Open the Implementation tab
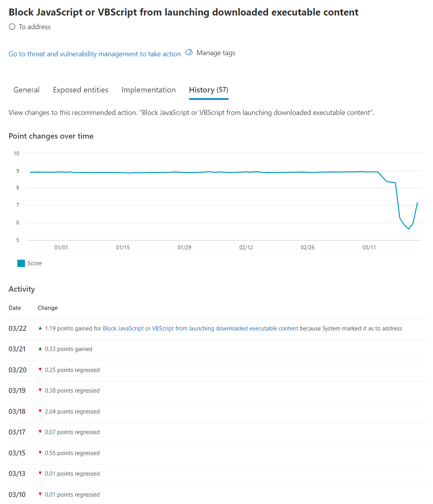 tap(149, 90)
